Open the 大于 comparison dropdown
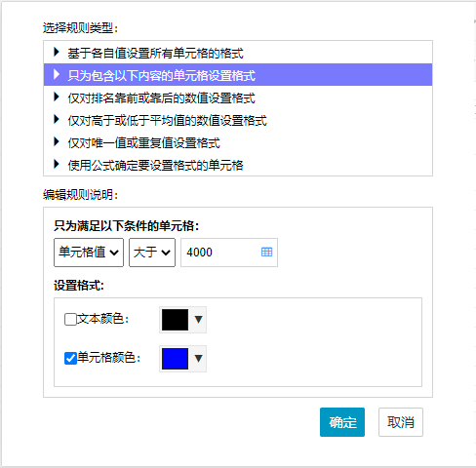476x468 pixels. 152,253
